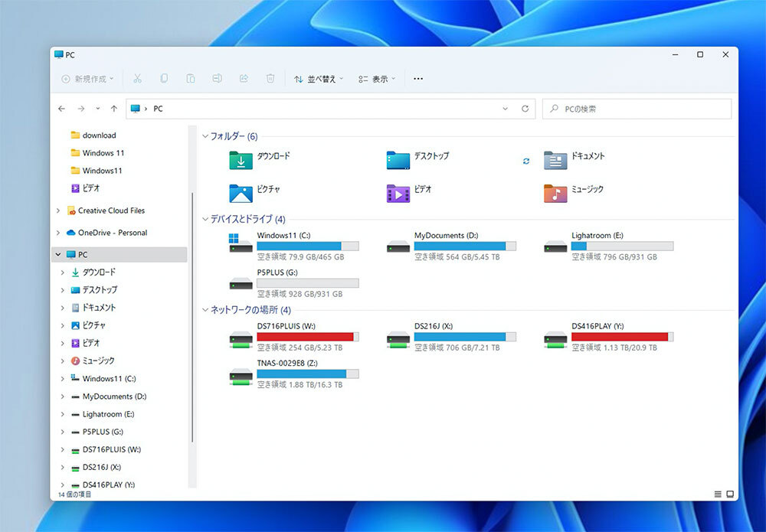Collapse the PC node in navigation tree

(x=58, y=254)
